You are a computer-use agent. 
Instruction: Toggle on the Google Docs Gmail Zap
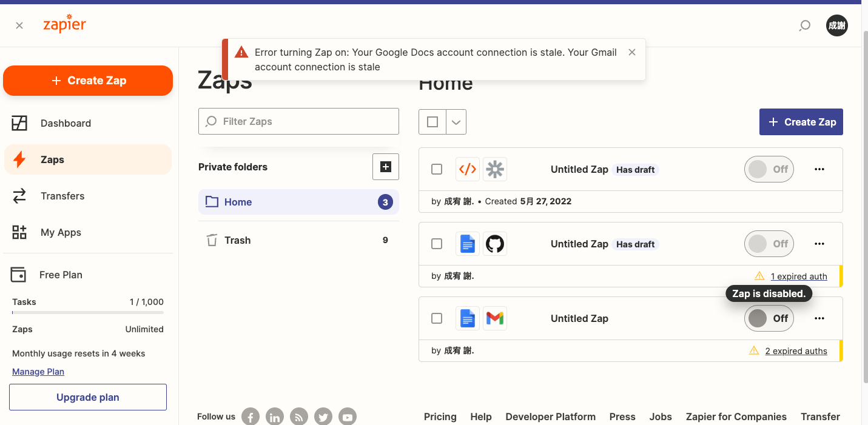(x=769, y=318)
